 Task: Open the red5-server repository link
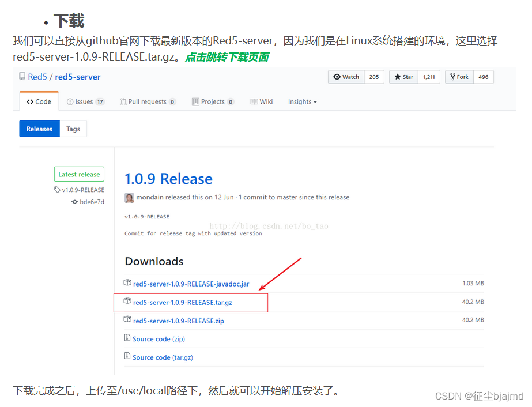[78, 77]
